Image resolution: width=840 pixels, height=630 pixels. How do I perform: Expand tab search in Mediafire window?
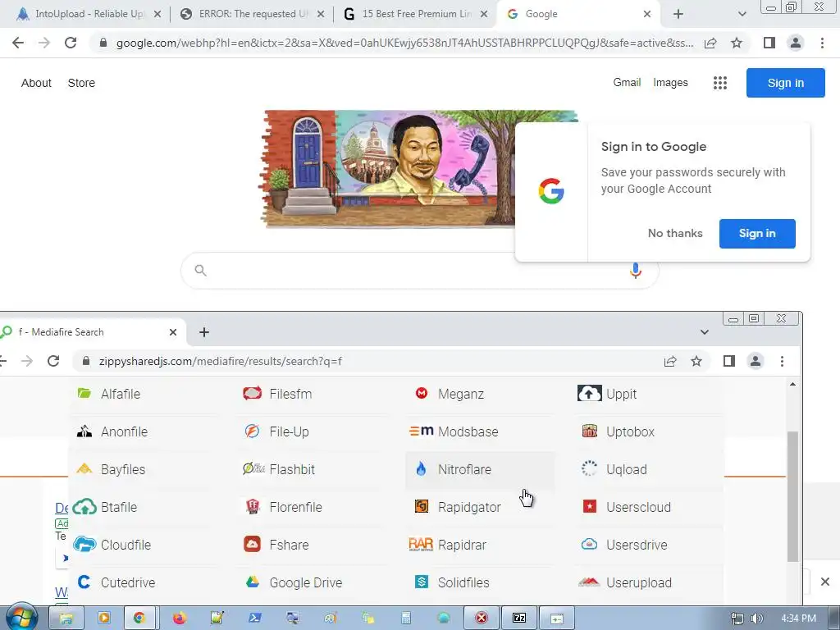[705, 332]
